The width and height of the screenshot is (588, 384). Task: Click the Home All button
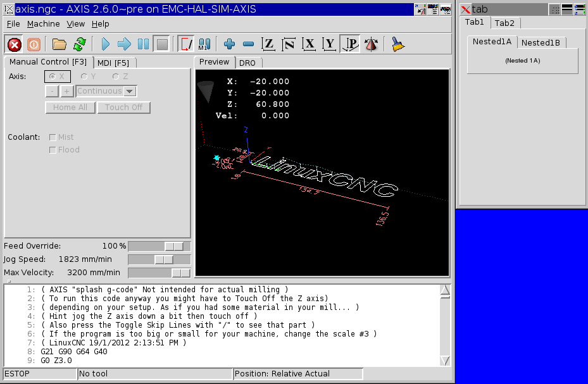(70, 108)
